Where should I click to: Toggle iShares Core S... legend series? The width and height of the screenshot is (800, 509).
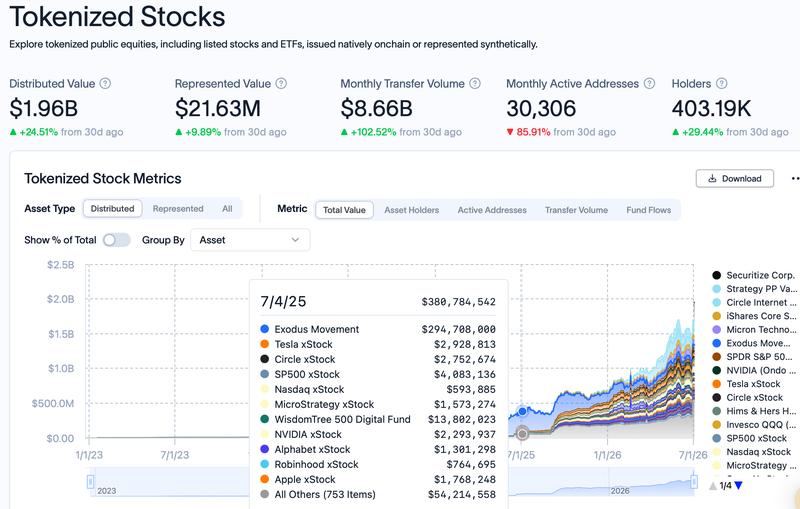tap(754, 316)
